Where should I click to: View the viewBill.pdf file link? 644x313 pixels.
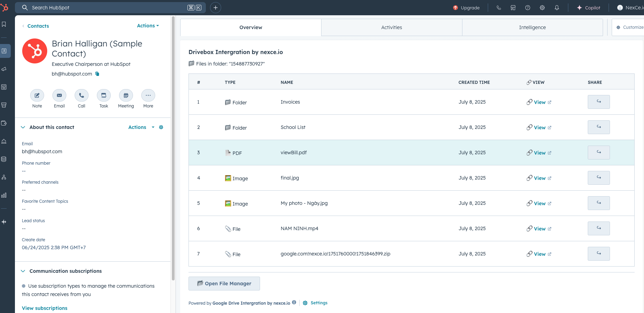539,153
